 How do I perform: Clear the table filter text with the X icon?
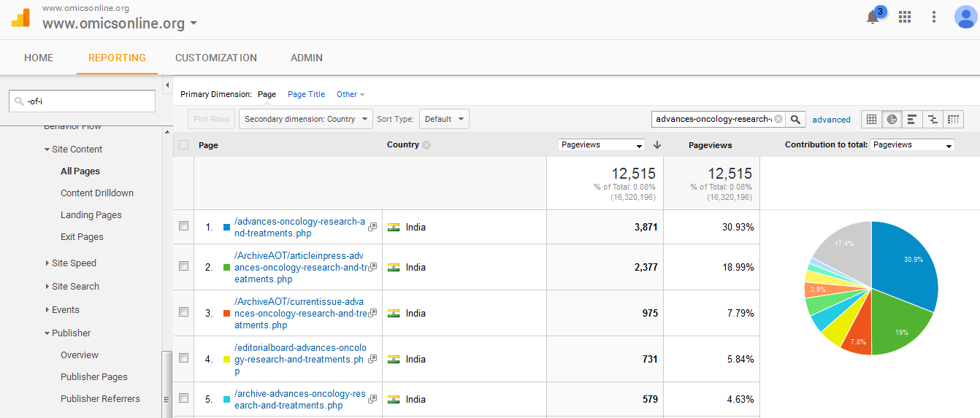pyautogui.click(x=778, y=119)
